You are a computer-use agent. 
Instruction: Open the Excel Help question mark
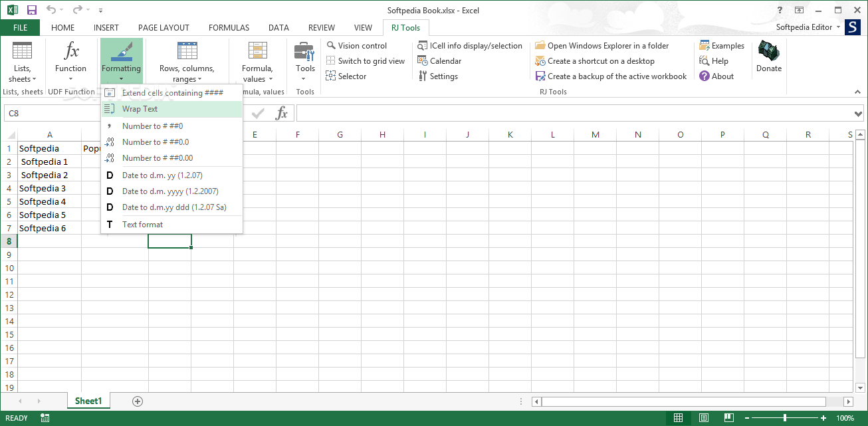tap(780, 10)
